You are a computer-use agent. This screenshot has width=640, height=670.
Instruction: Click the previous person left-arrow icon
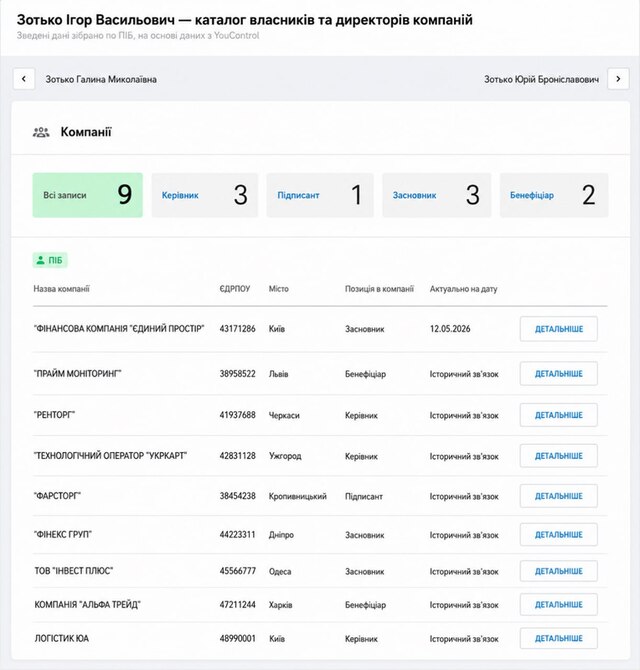point(24,79)
